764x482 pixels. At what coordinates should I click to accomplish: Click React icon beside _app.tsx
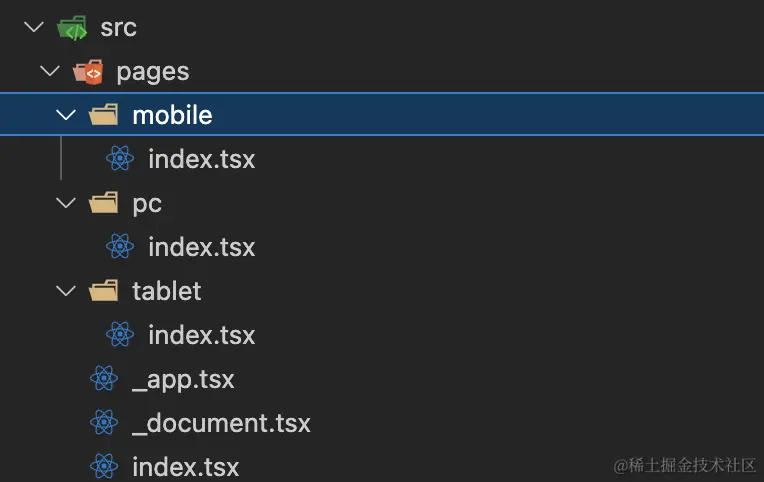tap(104, 379)
